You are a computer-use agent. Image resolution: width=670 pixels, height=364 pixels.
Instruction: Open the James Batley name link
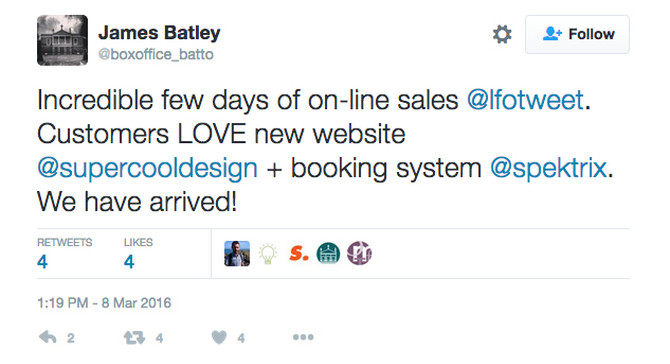pyautogui.click(x=159, y=32)
